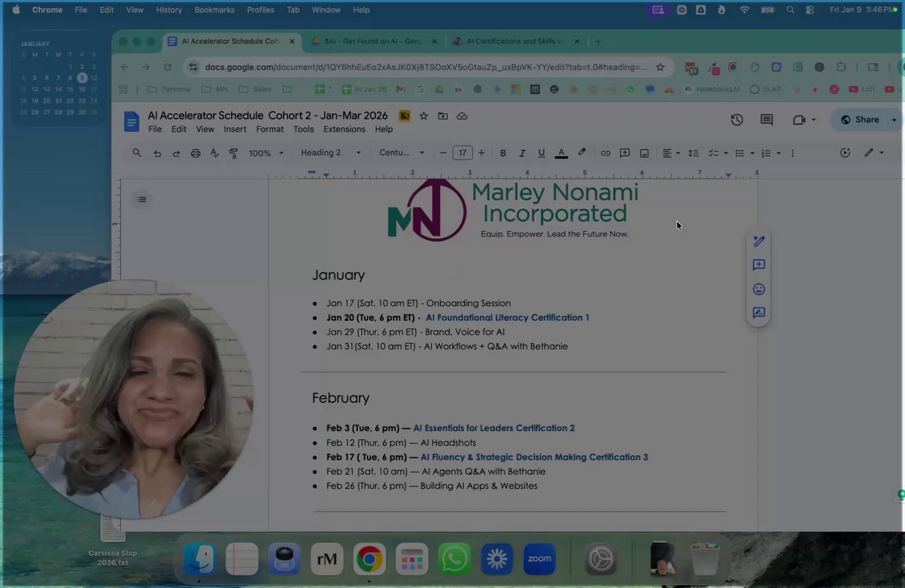
Task: Open the Edit menu in Docs
Action: tap(179, 129)
